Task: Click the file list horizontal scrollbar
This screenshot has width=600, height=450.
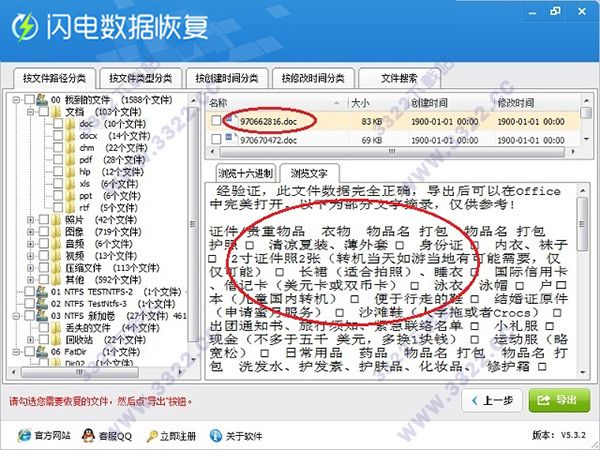Action: point(392,152)
